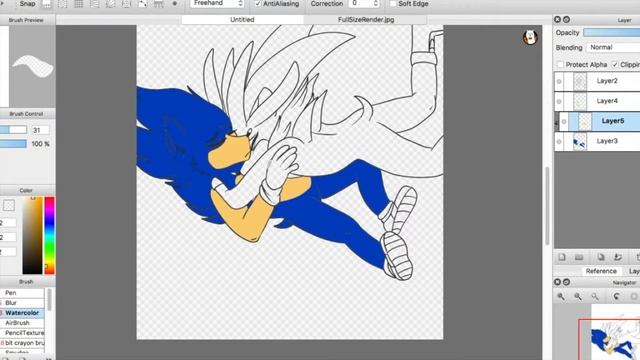Click the Layer3 thumbnail

coord(580,142)
